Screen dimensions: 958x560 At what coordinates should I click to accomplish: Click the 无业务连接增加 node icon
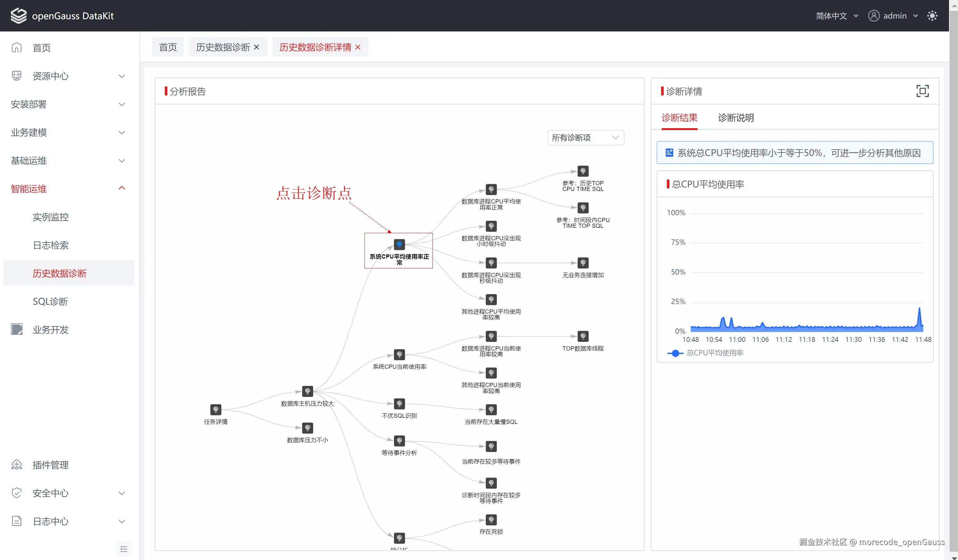pyautogui.click(x=583, y=263)
